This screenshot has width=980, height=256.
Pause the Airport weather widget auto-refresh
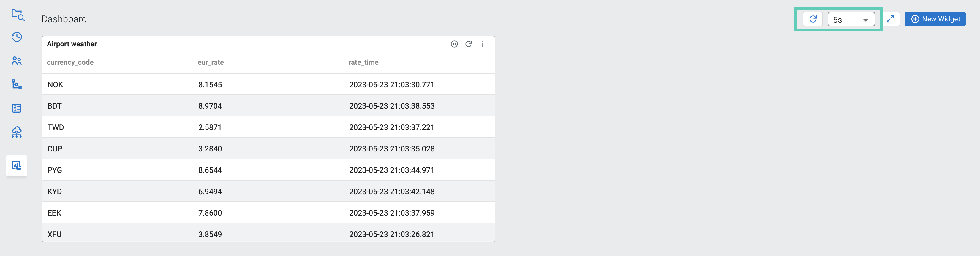point(454,44)
